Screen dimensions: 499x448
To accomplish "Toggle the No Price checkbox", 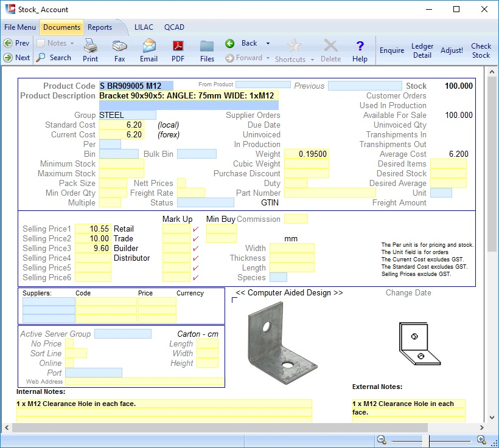I will [69, 344].
